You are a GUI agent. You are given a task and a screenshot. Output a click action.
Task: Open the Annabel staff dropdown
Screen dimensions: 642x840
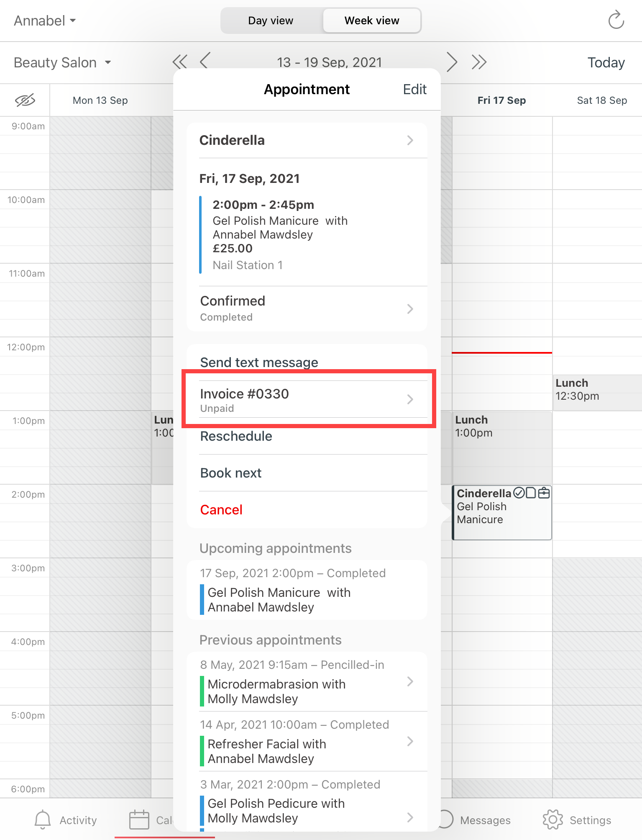pyautogui.click(x=45, y=21)
